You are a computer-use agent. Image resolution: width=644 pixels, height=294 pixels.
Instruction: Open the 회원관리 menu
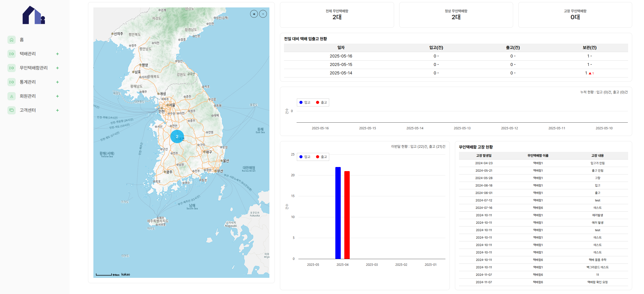pyautogui.click(x=28, y=96)
